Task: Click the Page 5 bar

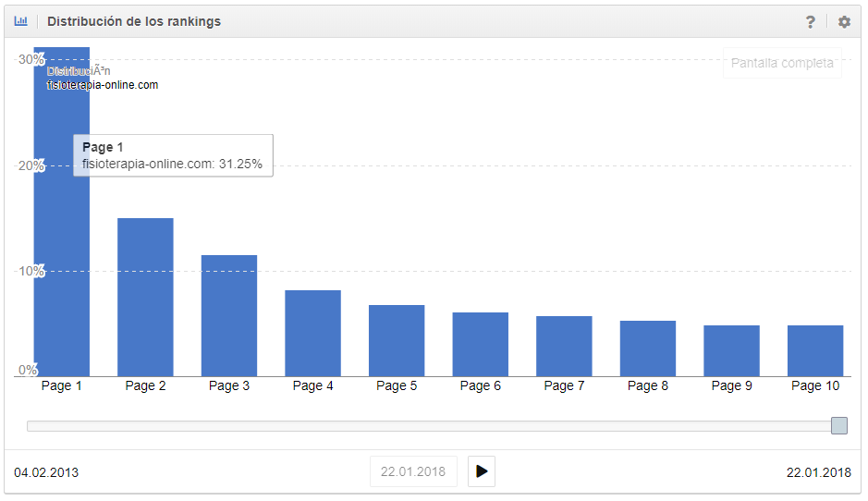Action: coord(397,341)
